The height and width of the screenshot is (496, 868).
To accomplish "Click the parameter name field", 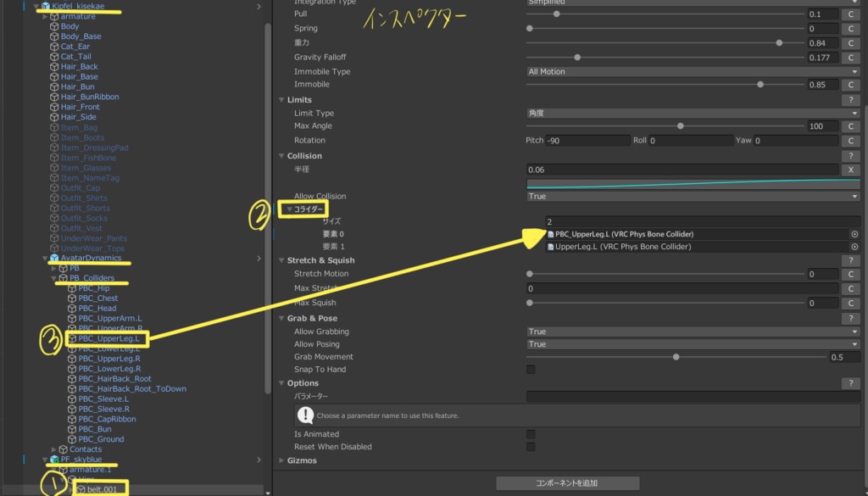I will click(x=693, y=396).
